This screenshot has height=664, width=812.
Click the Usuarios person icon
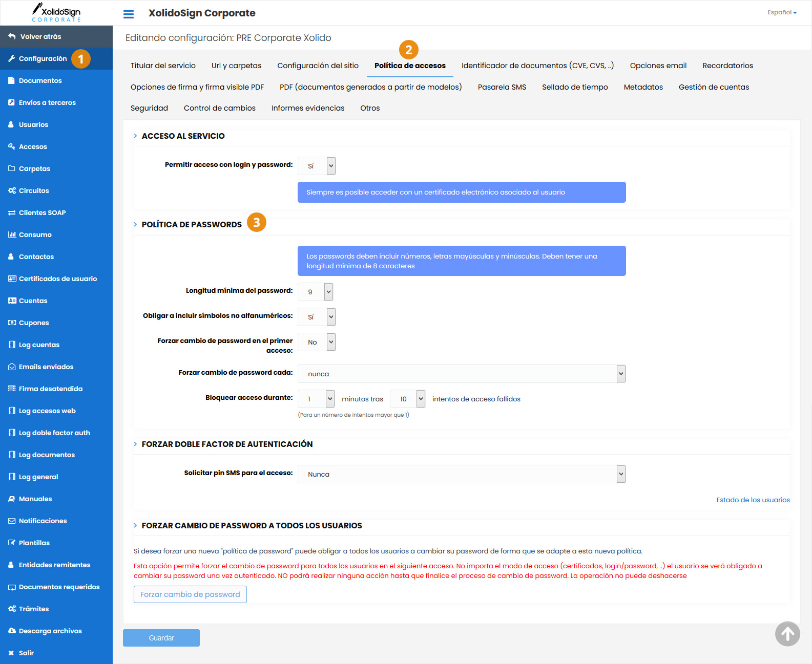[x=11, y=124]
